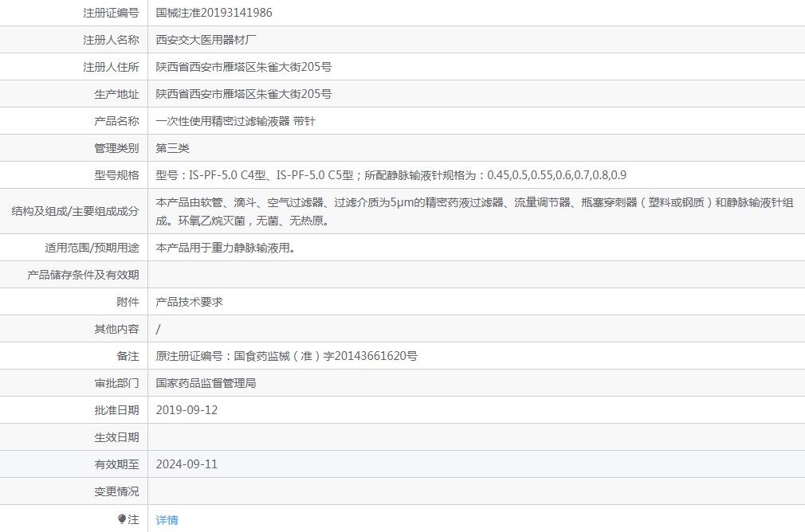Click the lightbulb icon beside 注
This screenshot has height=532, width=805.
[122, 519]
